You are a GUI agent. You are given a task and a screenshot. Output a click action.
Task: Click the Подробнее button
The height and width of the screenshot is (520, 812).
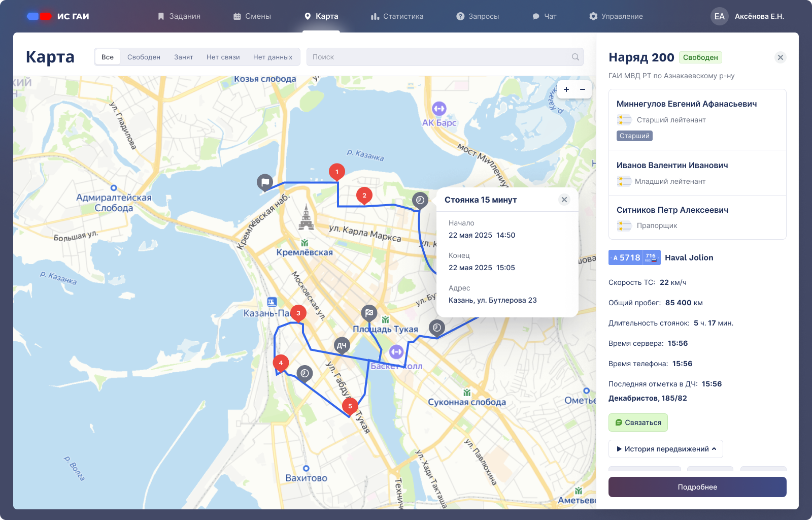coord(697,487)
